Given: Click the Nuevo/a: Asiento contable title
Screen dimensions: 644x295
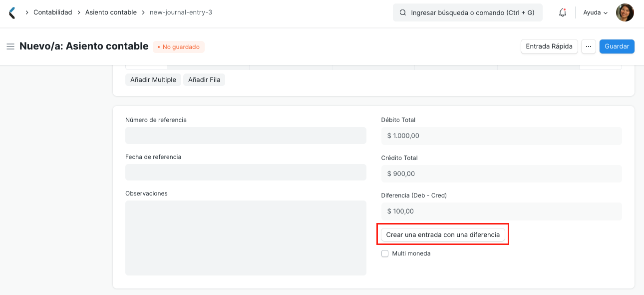Looking at the screenshot, I should [84, 46].
